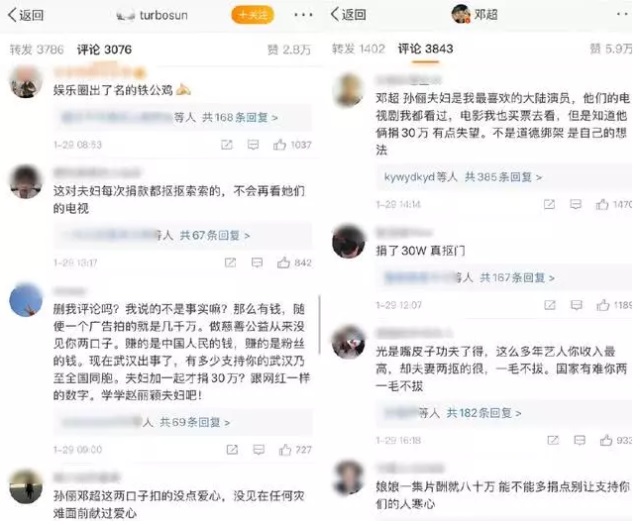Share the 捐了30W真抠门 comment
This screenshot has width=641, height=525.
click(x=550, y=305)
